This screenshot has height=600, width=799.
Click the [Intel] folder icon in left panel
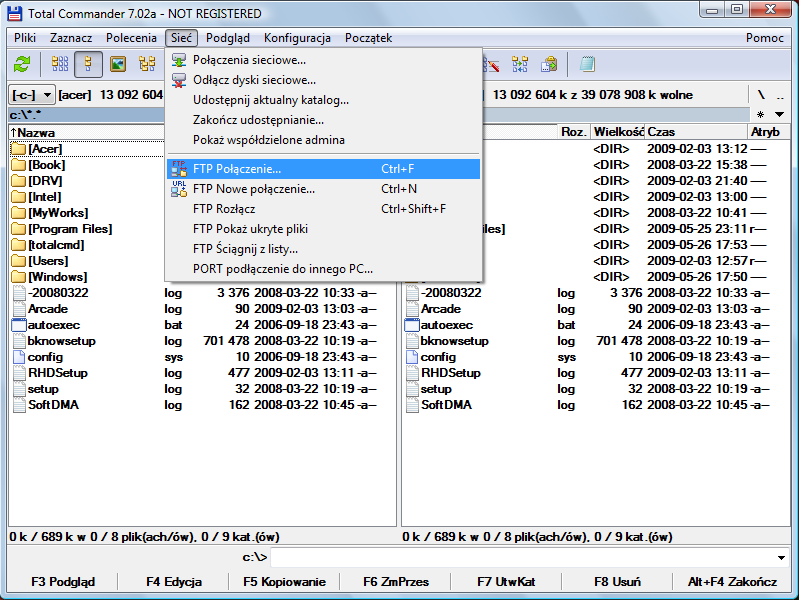click(18, 197)
